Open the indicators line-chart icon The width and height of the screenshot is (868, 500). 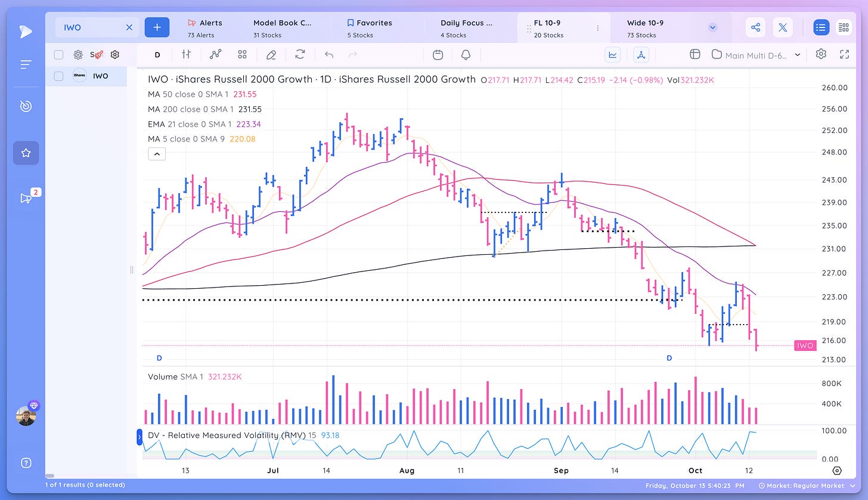[x=216, y=54]
